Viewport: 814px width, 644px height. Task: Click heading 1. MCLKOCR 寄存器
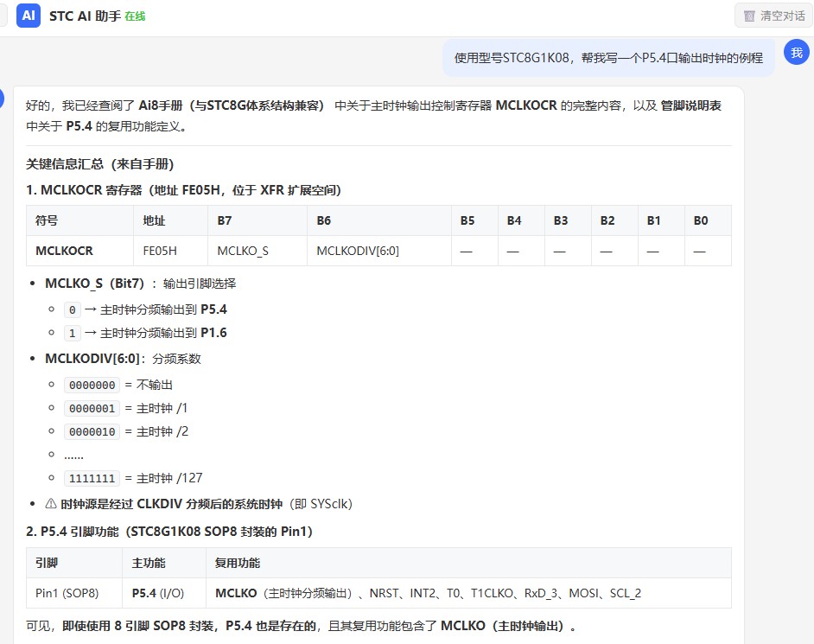pyautogui.click(x=183, y=190)
